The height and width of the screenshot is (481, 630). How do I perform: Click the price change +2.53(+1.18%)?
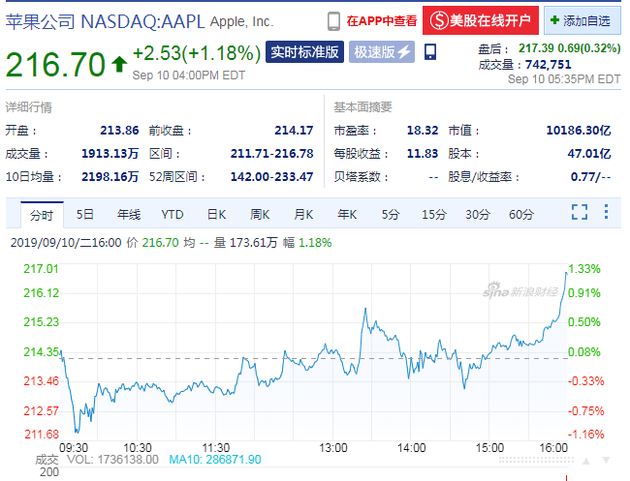[x=197, y=53]
